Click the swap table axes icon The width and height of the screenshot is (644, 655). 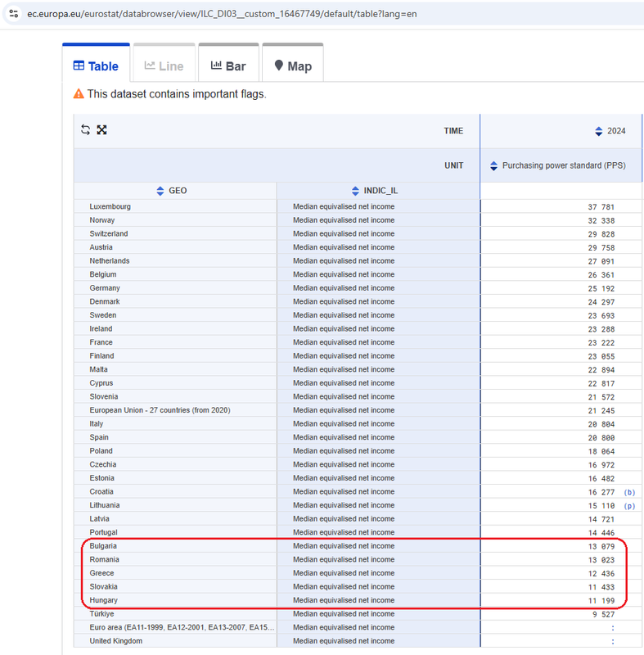click(86, 130)
